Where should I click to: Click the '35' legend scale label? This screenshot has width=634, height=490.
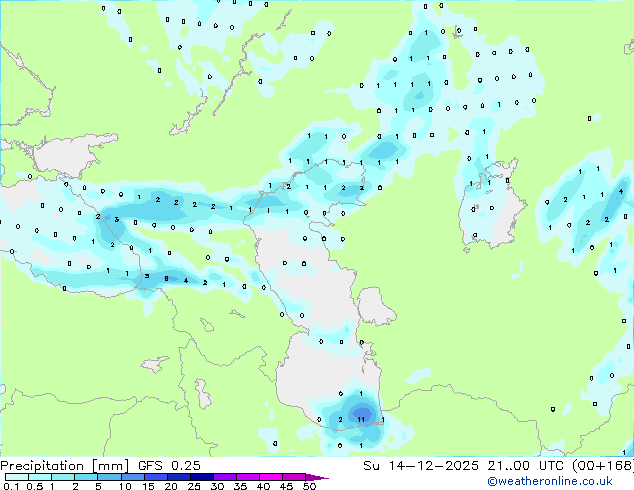click(240, 486)
